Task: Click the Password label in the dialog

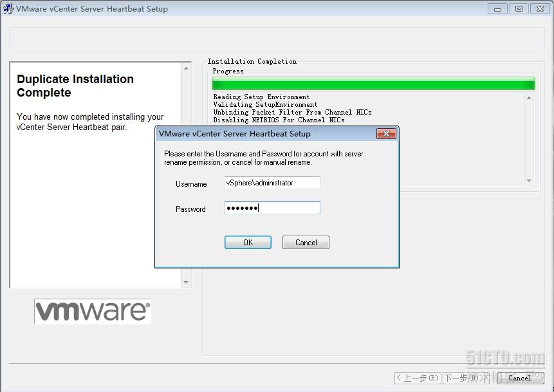Action: coord(190,209)
